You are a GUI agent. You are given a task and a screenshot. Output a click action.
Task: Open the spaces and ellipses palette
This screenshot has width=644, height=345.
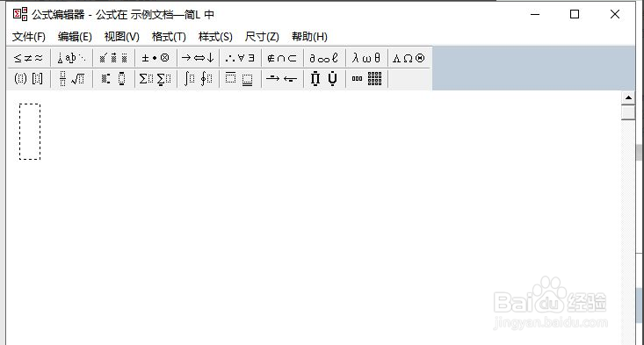tap(72, 58)
